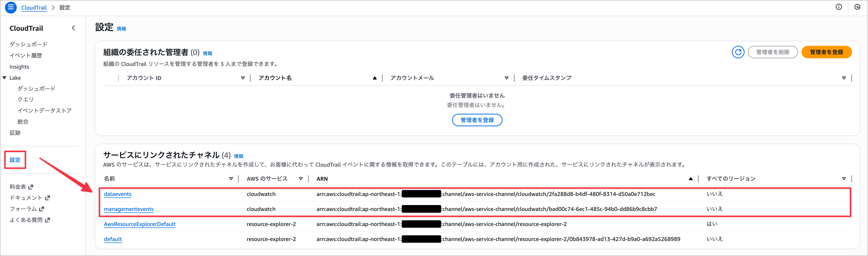
Task: Sort by アカウントメール column arrow
Action: click(x=506, y=78)
